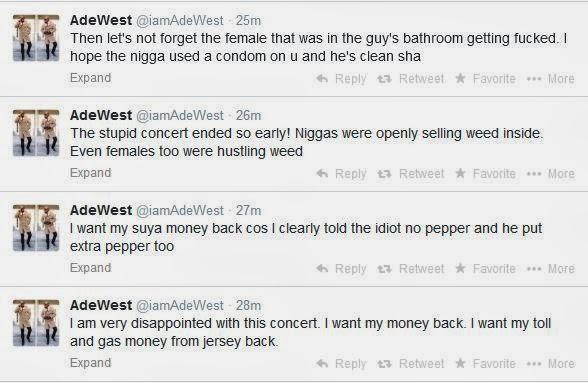Open More options on 25m tweet
Viewport: 588px width, 383px height.
(x=550, y=79)
